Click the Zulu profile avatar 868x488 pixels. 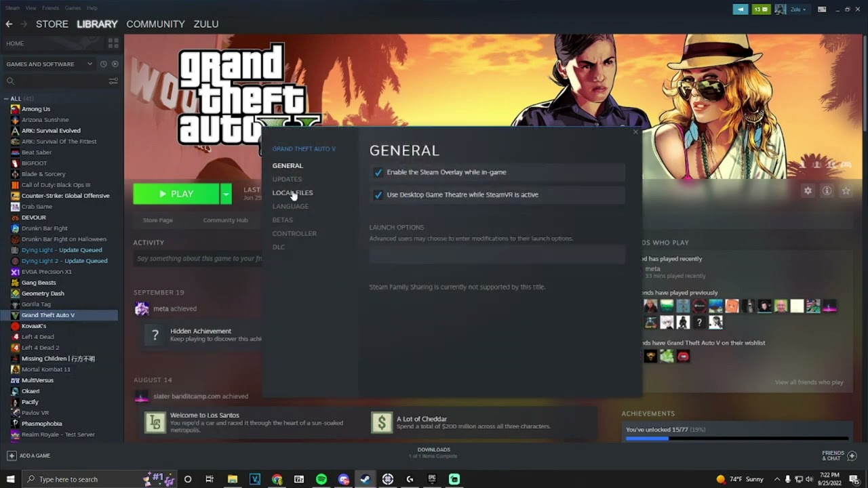pos(781,9)
